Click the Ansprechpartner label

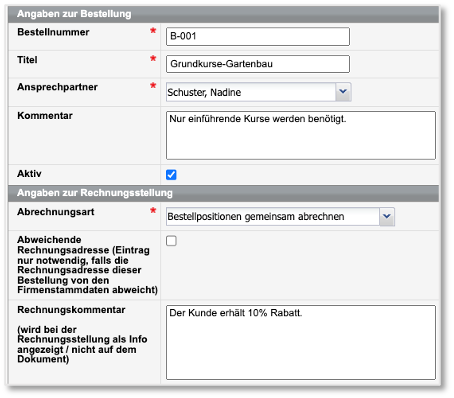(57, 87)
